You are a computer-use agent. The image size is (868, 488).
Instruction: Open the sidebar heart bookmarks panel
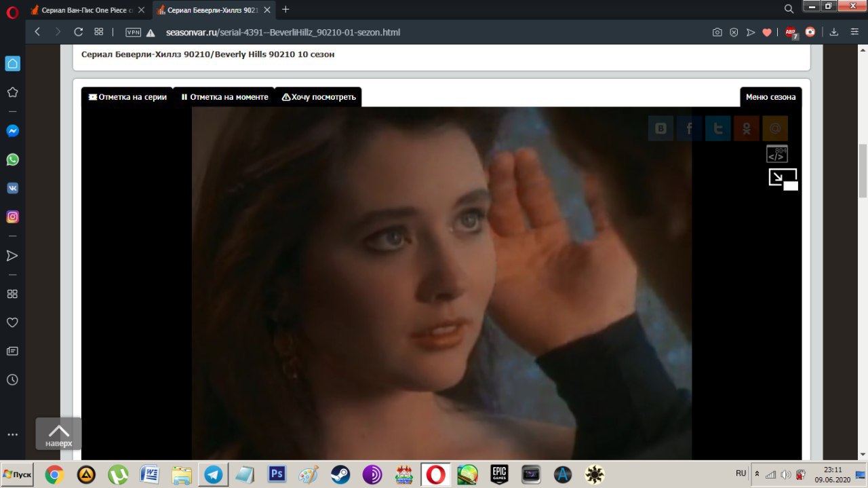[12, 322]
